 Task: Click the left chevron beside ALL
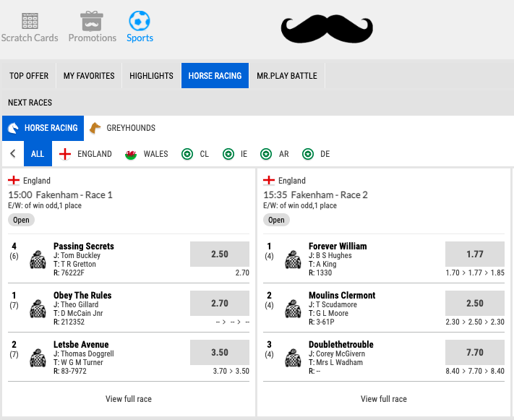coord(13,154)
